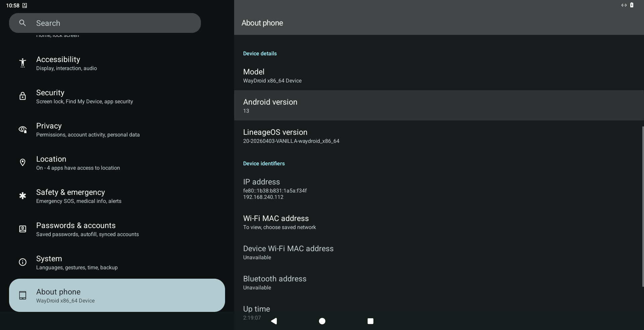
Task: Click the About phone scrollbar
Action: [643, 207]
